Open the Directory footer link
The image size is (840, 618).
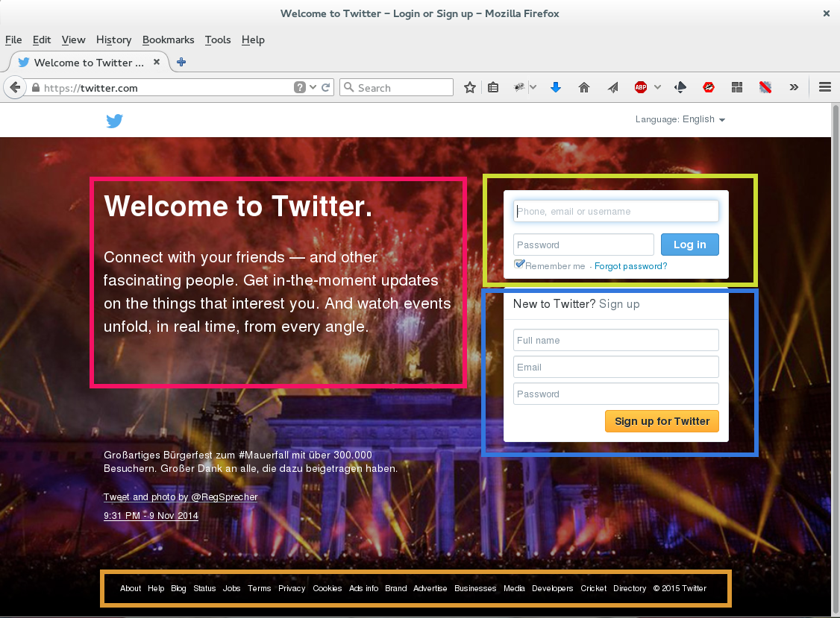(630, 588)
